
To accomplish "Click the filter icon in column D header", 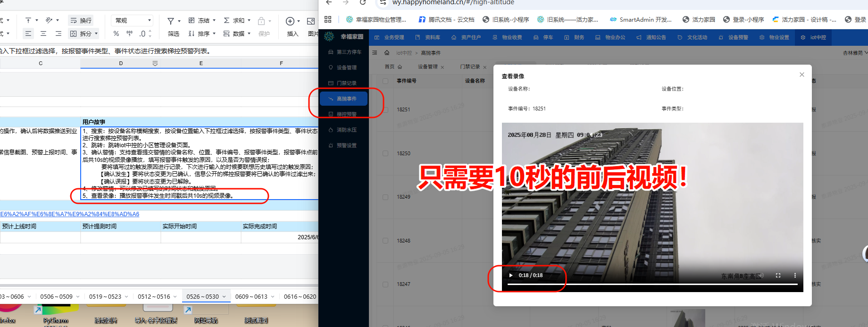I will [x=155, y=63].
